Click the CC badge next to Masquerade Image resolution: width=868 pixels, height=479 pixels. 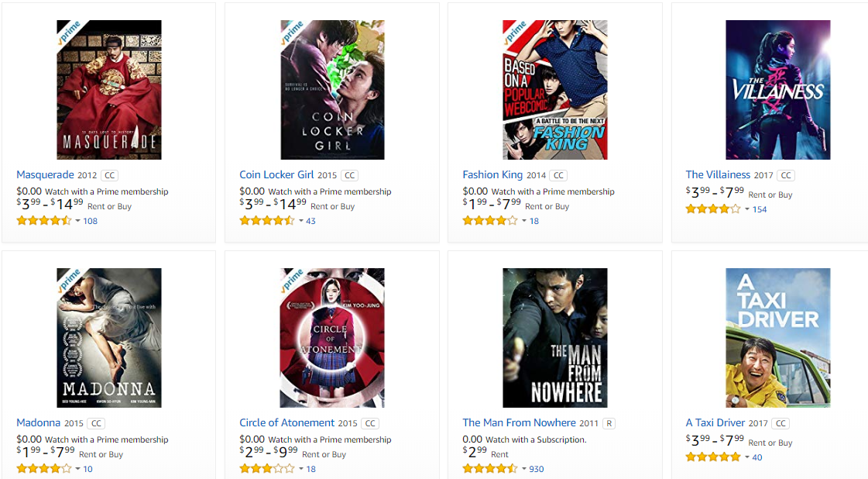click(110, 175)
